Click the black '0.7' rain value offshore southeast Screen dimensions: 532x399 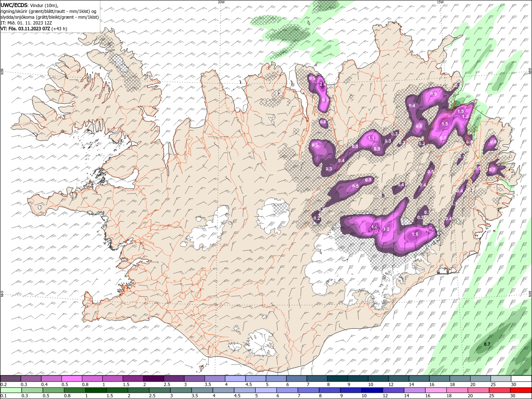tap(487, 344)
